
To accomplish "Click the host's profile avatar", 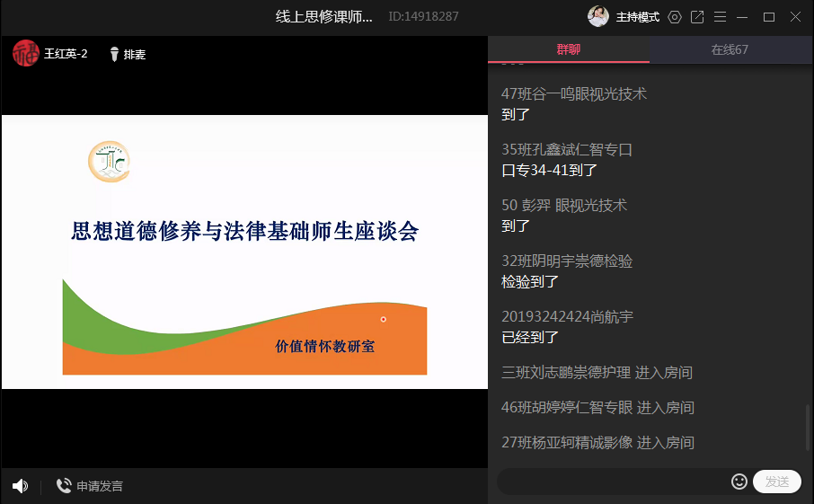I will pos(598,17).
